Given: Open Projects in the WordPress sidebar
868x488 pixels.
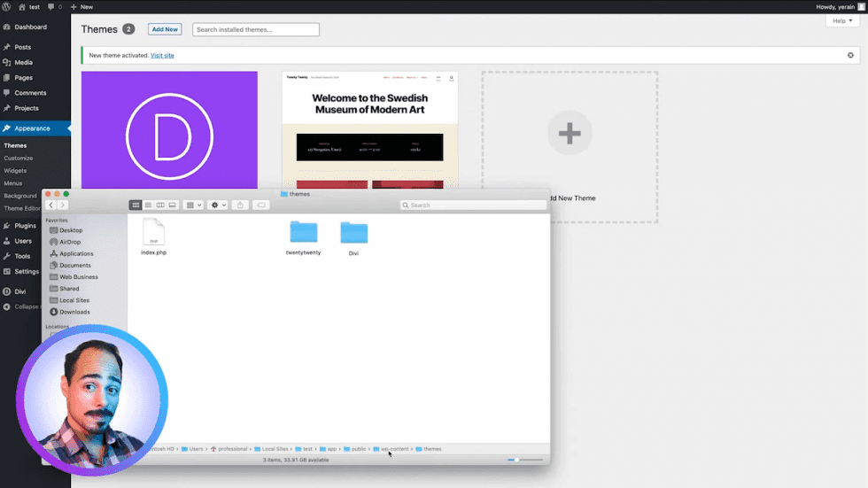Looking at the screenshot, I should point(27,108).
